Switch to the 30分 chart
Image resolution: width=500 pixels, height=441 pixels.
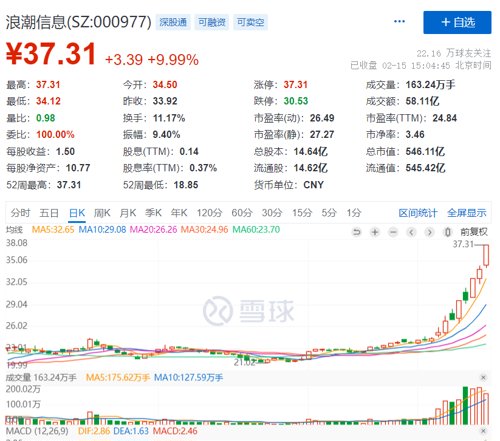272,213
